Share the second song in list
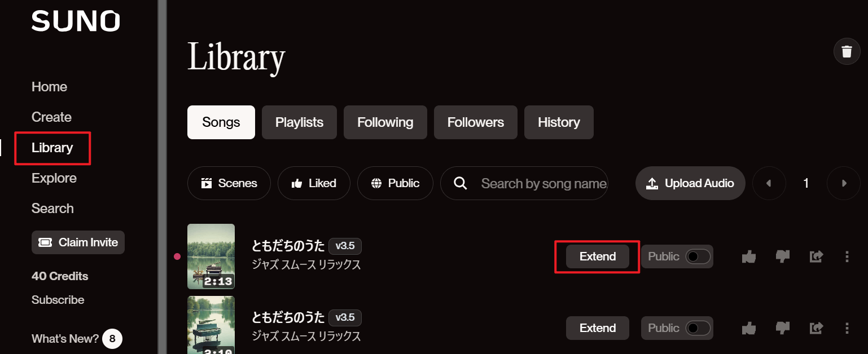Screen dimensions: 868x354 click(x=816, y=328)
